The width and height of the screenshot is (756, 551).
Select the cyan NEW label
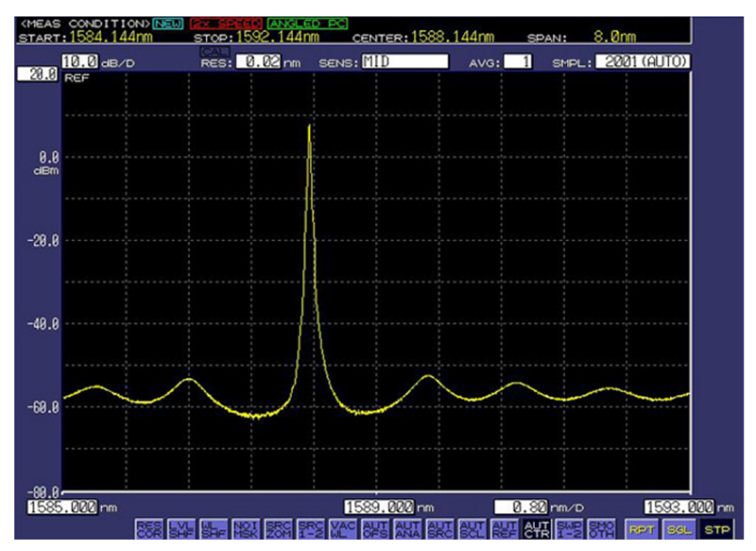click(169, 22)
